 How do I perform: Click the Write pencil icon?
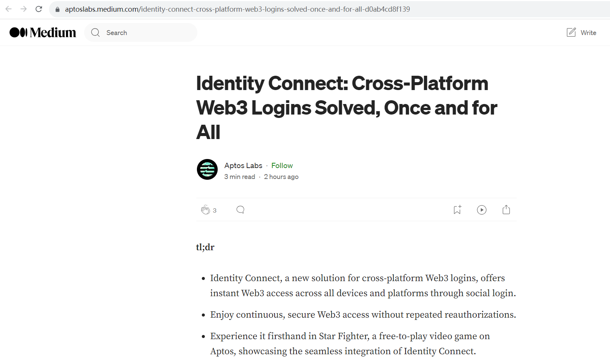(x=571, y=32)
